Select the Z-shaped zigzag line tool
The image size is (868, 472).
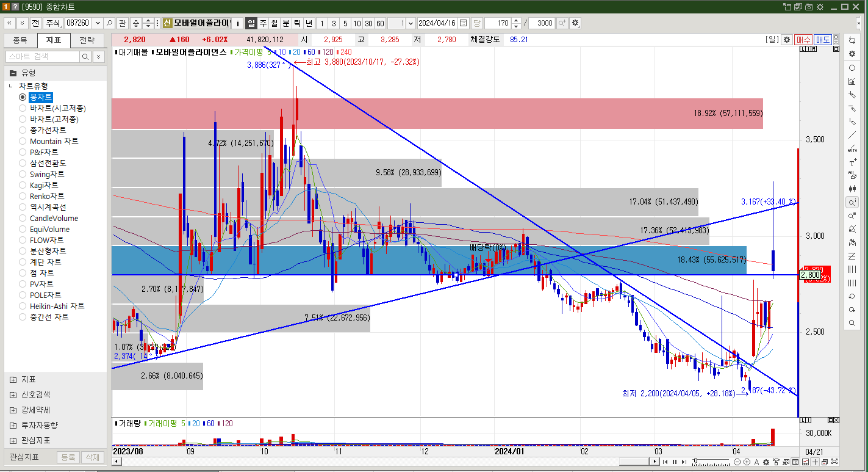(852, 256)
